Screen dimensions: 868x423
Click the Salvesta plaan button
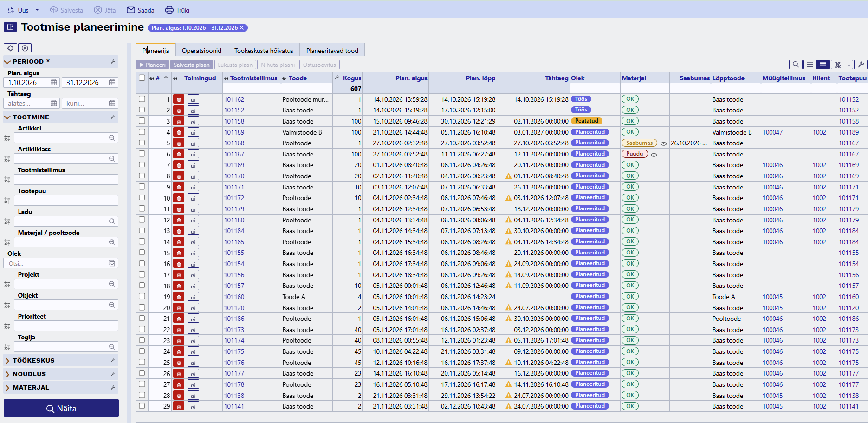tap(191, 65)
